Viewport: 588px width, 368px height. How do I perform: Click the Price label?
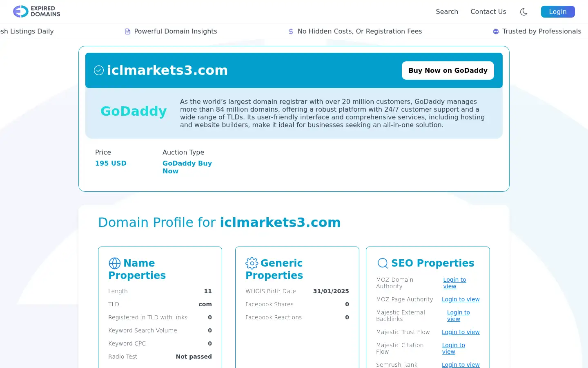click(x=103, y=152)
